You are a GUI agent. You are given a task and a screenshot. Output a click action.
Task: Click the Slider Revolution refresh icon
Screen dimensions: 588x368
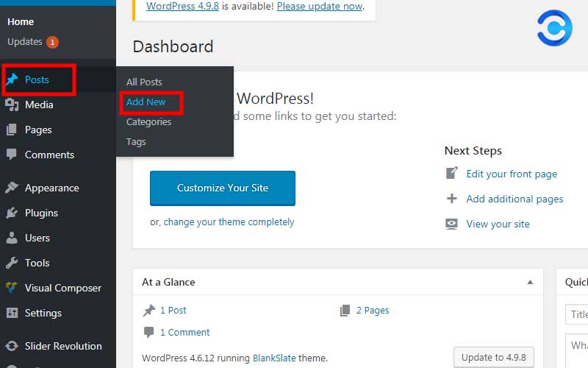[x=12, y=346]
